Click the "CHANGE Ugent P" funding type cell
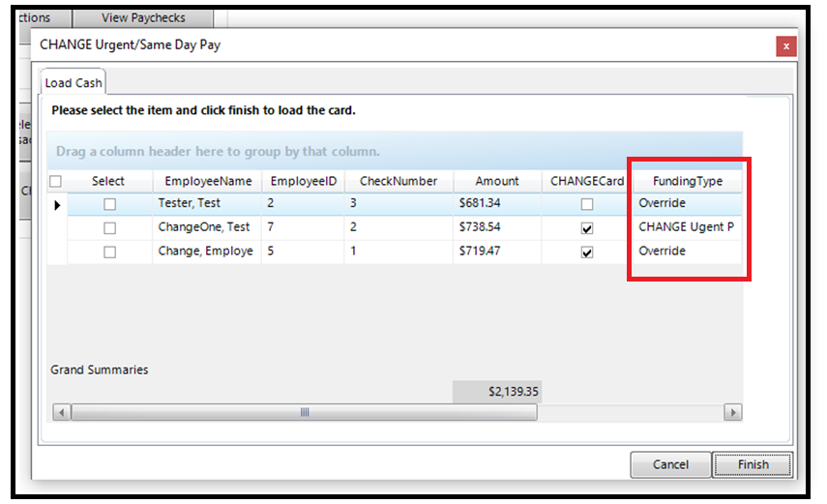The width and height of the screenshot is (827, 504). pyautogui.click(x=688, y=227)
